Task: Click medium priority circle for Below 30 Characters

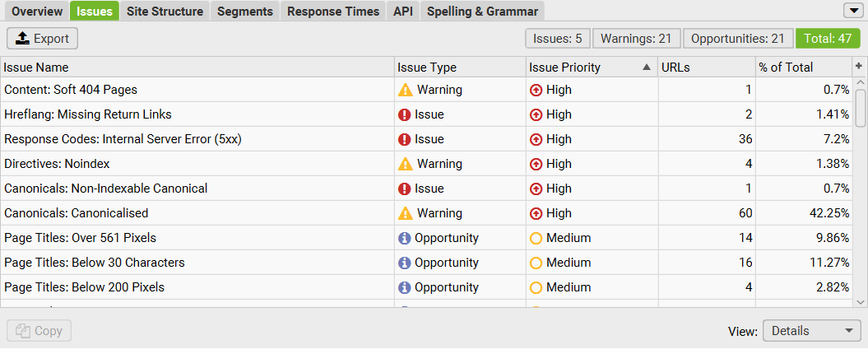Action: pos(536,263)
